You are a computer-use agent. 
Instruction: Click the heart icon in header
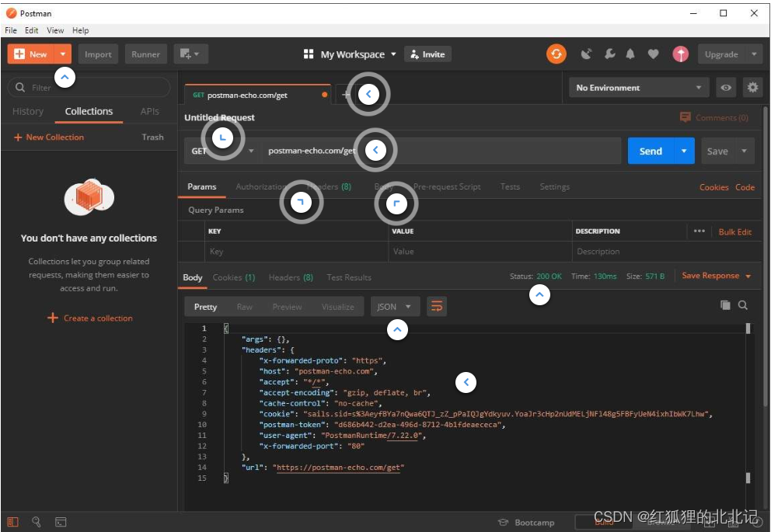coord(653,54)
